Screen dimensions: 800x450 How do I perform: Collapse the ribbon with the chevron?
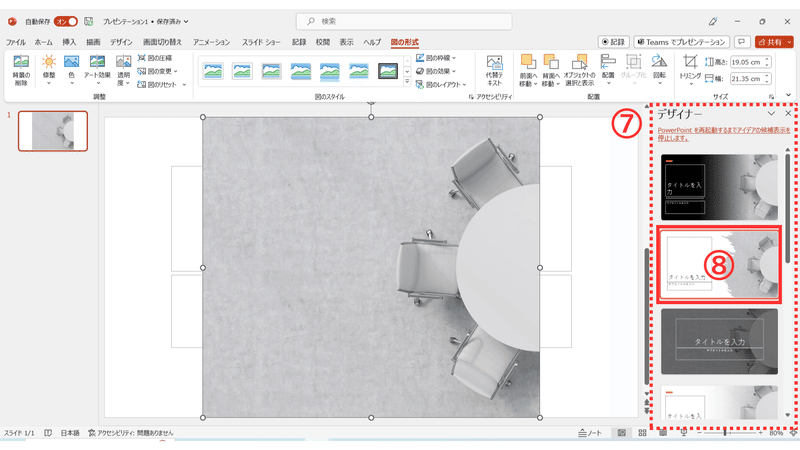coord(789,95)
